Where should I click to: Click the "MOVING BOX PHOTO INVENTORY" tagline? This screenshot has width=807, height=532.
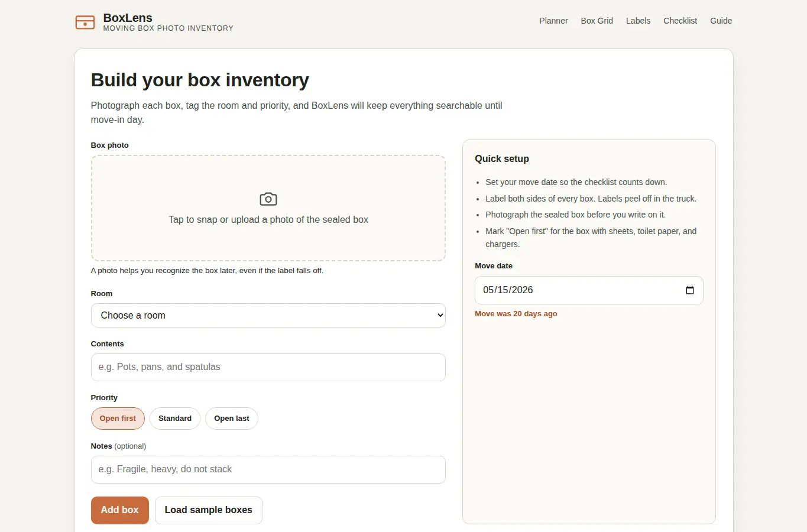pyautogui.click(x=168, y=28)
